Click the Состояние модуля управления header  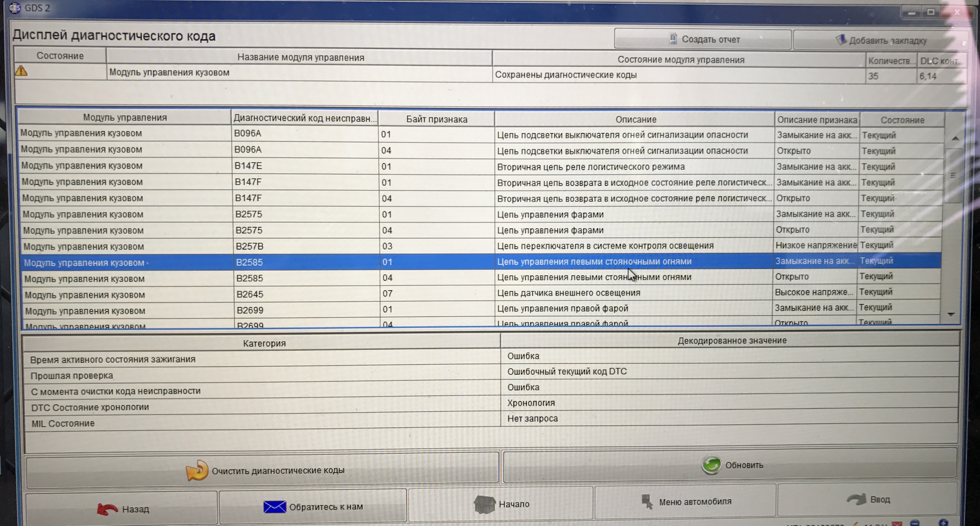coord(680,60)
